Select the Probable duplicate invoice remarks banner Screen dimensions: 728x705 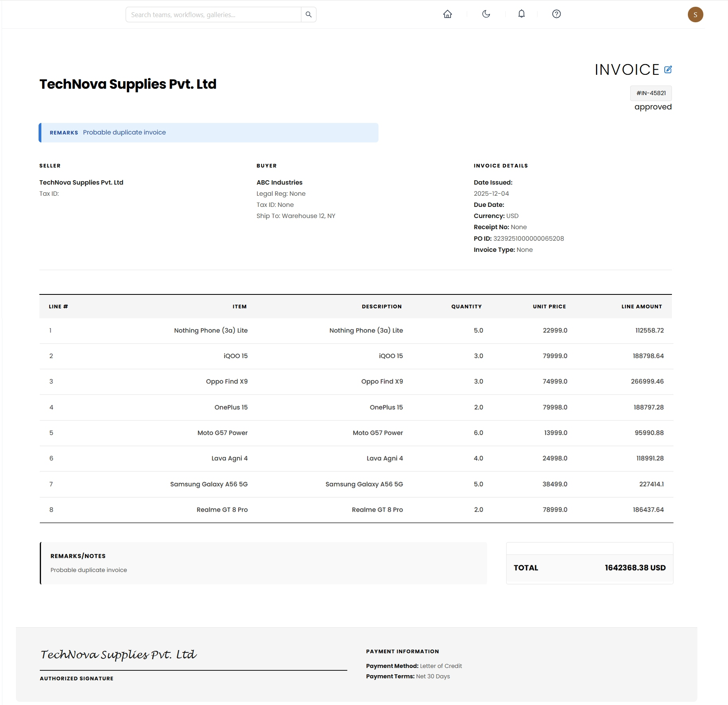(208, 132)
